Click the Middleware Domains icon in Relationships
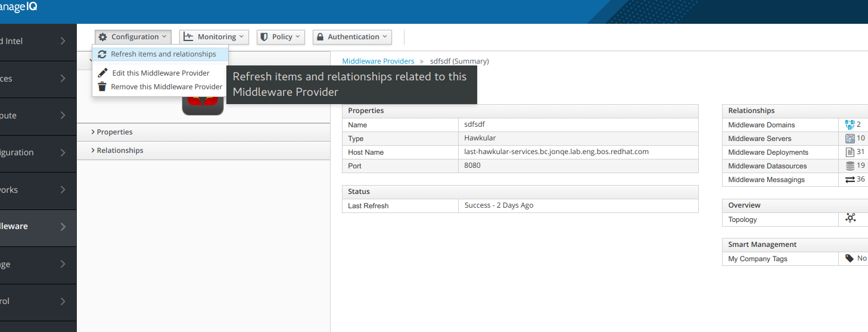 tap(850, 125)
